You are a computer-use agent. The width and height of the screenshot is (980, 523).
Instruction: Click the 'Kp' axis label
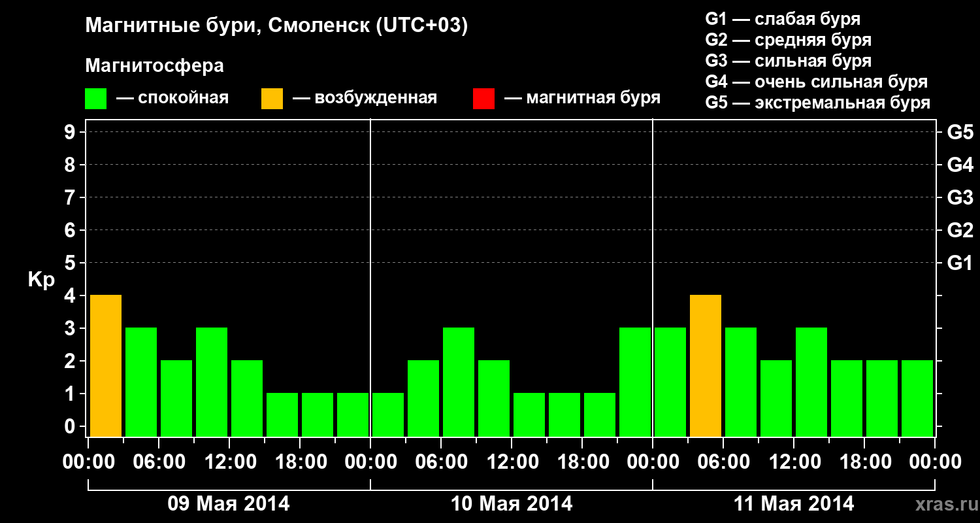(x=41, y=280)
